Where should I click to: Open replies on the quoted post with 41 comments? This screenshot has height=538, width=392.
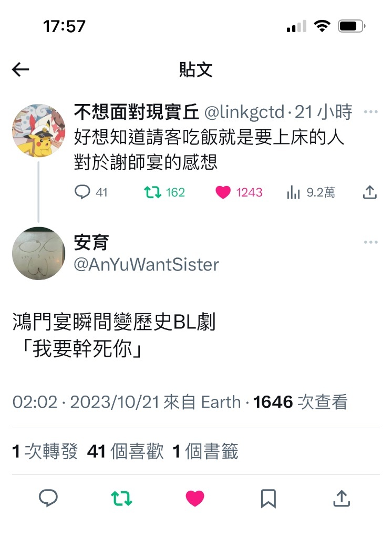[x=91, y=192]
